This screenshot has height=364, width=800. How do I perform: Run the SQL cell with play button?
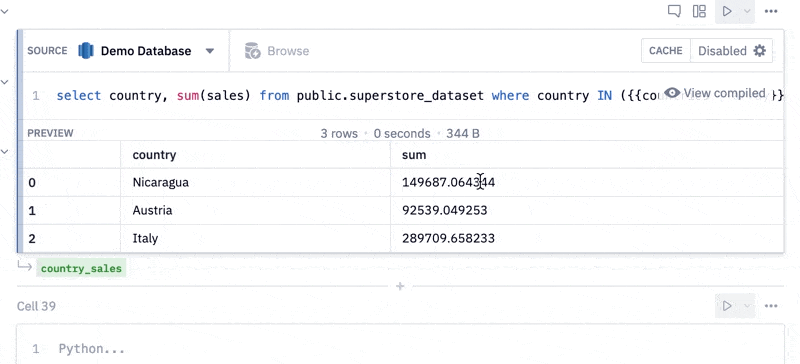[727, 11]
